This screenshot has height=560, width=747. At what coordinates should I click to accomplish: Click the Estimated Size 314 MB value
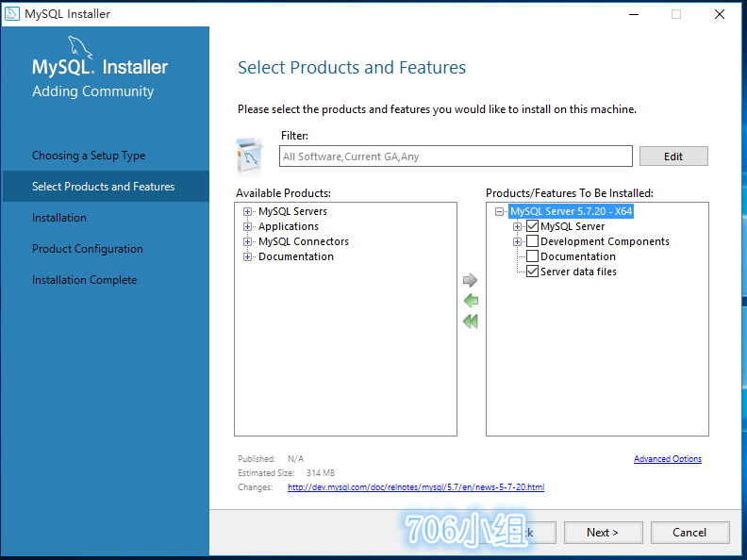321,473
